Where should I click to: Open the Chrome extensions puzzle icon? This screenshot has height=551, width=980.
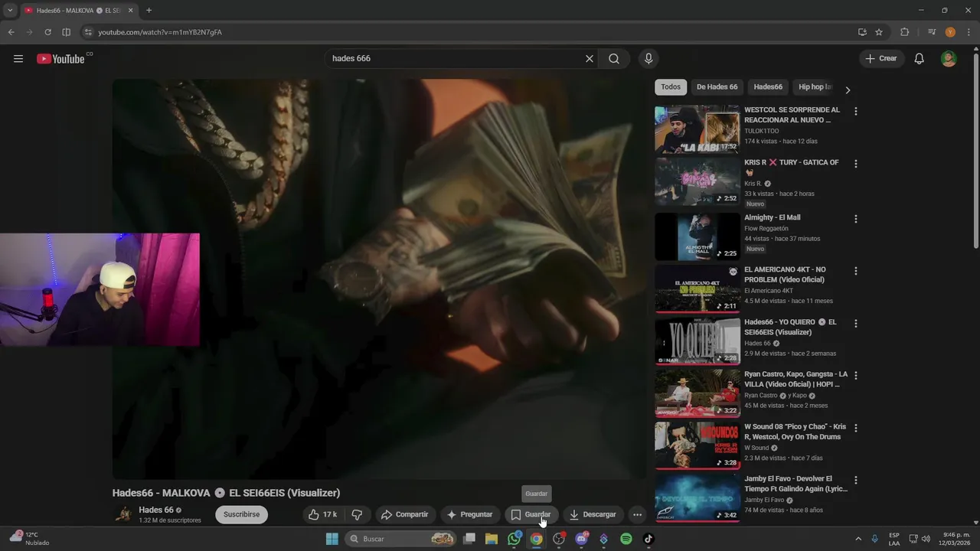click(905, 32)
